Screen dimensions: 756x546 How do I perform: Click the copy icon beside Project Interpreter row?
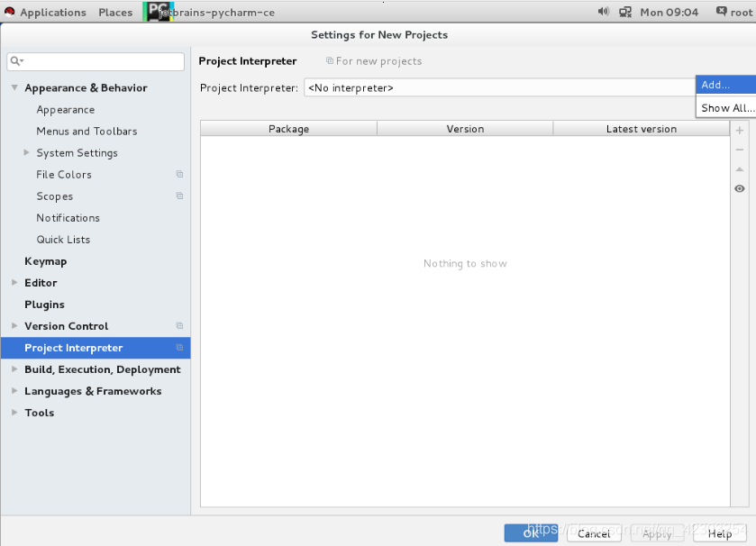(x=179, y=348)
